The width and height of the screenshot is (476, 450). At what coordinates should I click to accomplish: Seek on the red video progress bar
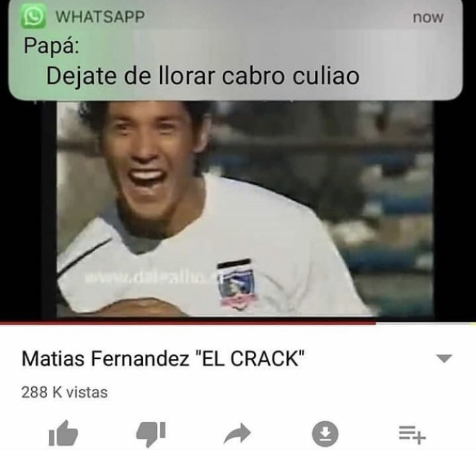[x=188, y=324]
